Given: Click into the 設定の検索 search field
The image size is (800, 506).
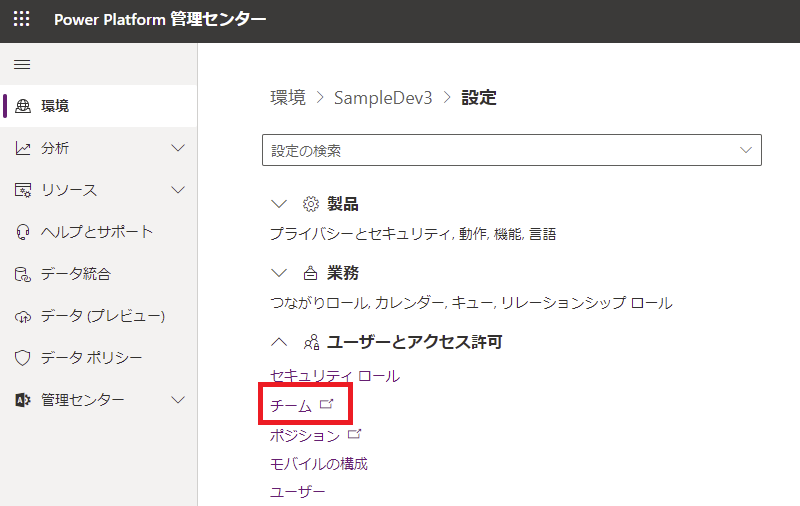Looking at the screenshot, I should click(512, 150).
